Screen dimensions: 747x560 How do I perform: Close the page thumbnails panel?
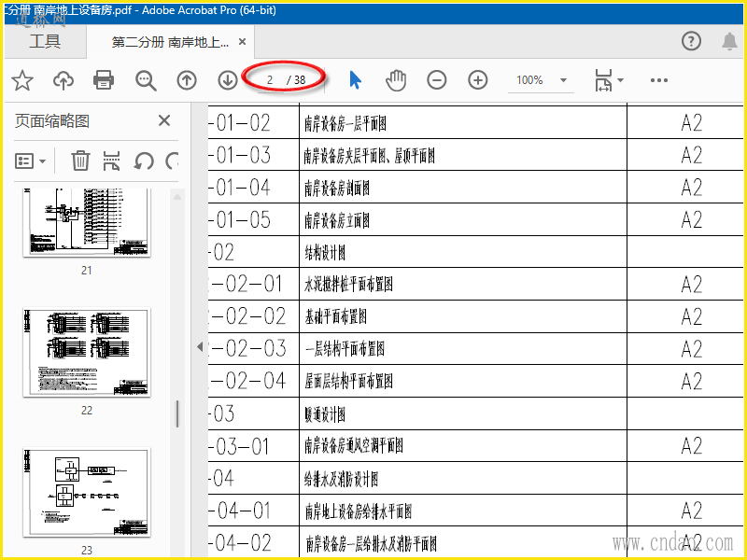[x=164, y=120]
